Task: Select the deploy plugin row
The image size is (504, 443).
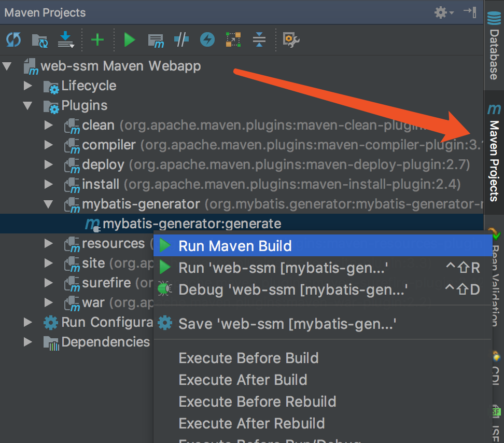Action: click(242, 164)
